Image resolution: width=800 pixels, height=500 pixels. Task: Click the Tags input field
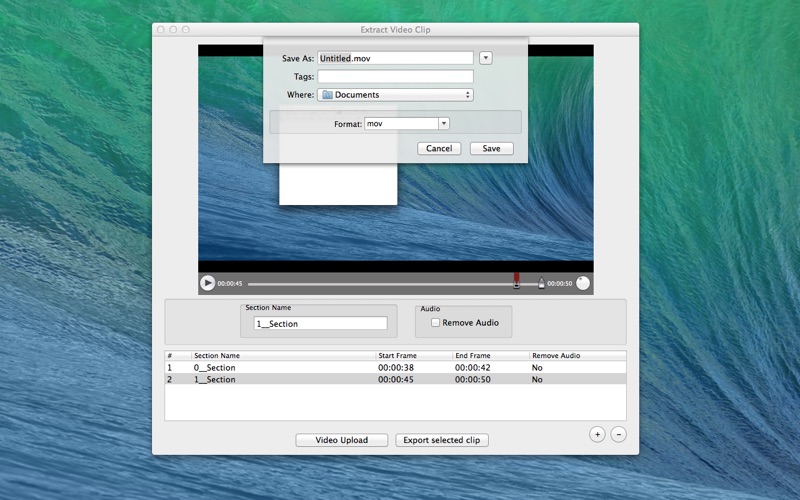click(x=395, y=76)
